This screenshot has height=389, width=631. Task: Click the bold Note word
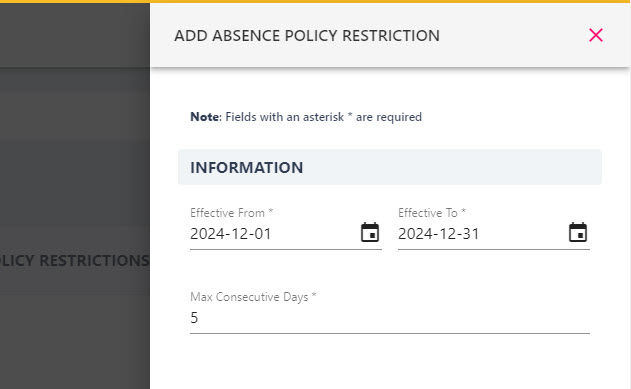click(x=206, y=117)
